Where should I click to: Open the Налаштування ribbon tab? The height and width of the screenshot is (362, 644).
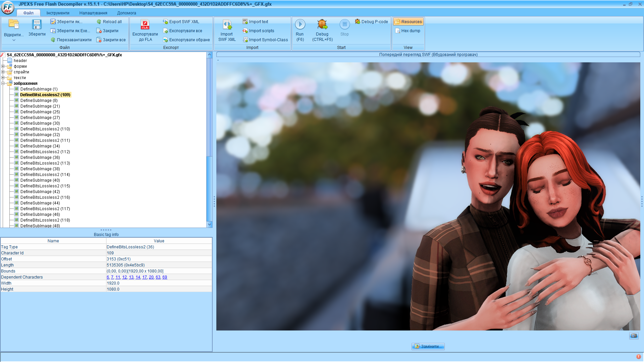93,13
